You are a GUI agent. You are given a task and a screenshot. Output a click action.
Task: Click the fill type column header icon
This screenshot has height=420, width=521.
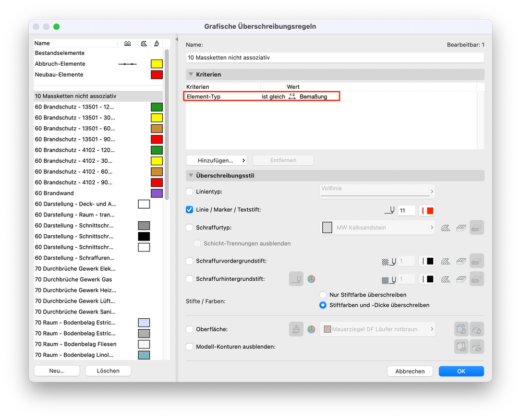[143, 43]
